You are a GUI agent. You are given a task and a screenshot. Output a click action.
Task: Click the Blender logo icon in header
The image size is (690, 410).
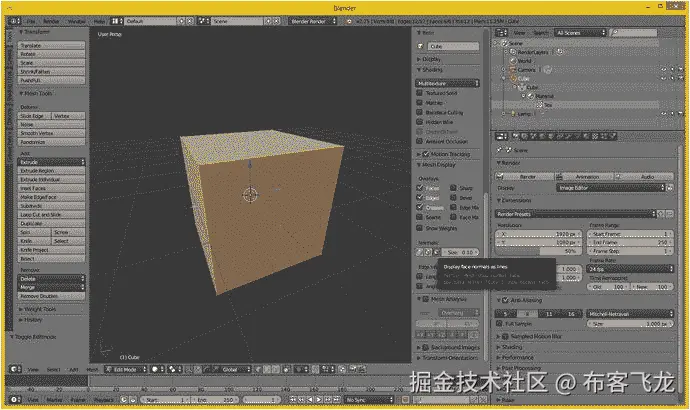[x=349, y=21]
